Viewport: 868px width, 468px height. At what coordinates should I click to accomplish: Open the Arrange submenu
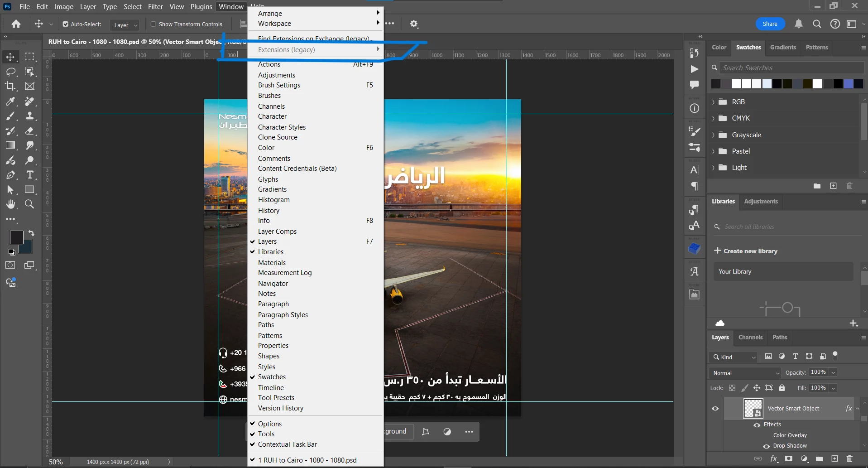click(316, 14)
